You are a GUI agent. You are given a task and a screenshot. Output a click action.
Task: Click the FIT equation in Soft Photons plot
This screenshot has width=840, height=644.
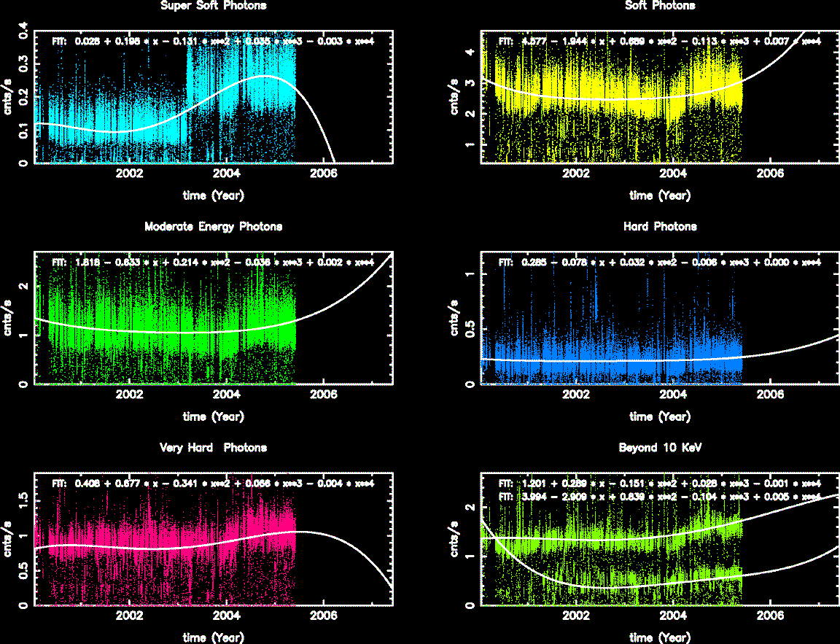660,42
